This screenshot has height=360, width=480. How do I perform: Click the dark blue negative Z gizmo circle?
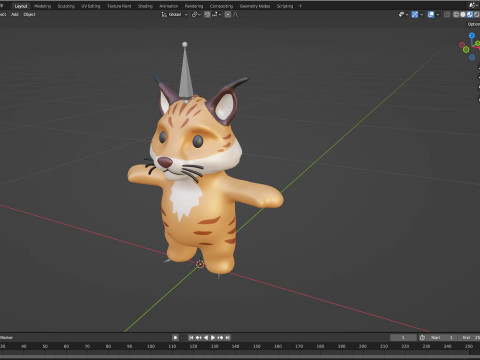[x=472, y=57]
